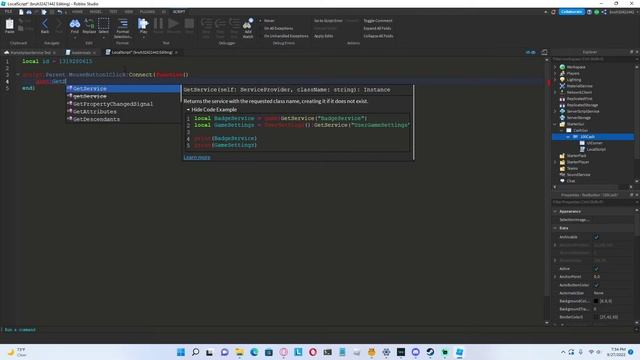Collapse the code fold arrow on line 3
Viewport: 640px width, 360px height.
pos(18,75)
